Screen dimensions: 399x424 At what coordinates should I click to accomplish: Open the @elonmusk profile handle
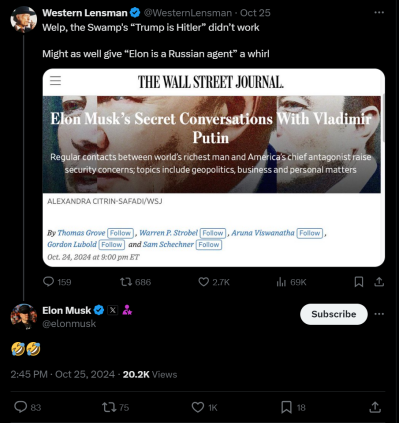click(69, 324)
